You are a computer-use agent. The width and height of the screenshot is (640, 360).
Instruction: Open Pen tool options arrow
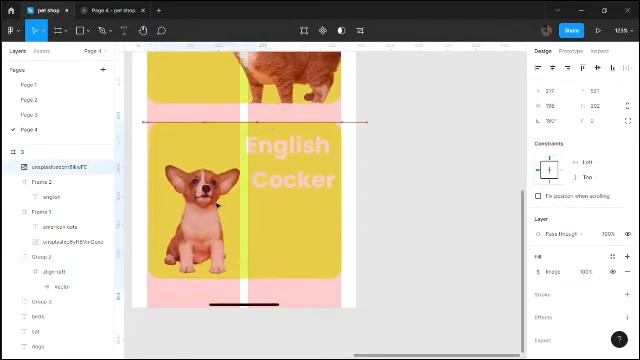[x=110, y=31]
